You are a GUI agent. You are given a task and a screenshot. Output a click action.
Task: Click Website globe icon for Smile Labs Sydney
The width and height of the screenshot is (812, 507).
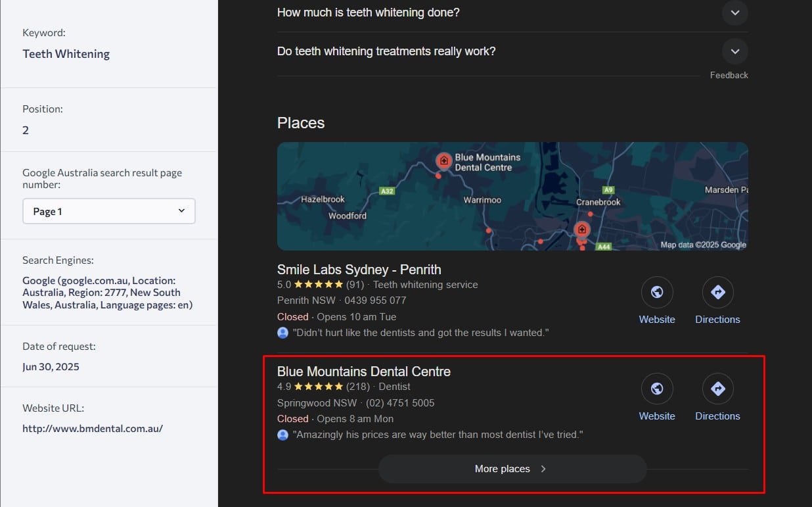[x=656, y=293]
